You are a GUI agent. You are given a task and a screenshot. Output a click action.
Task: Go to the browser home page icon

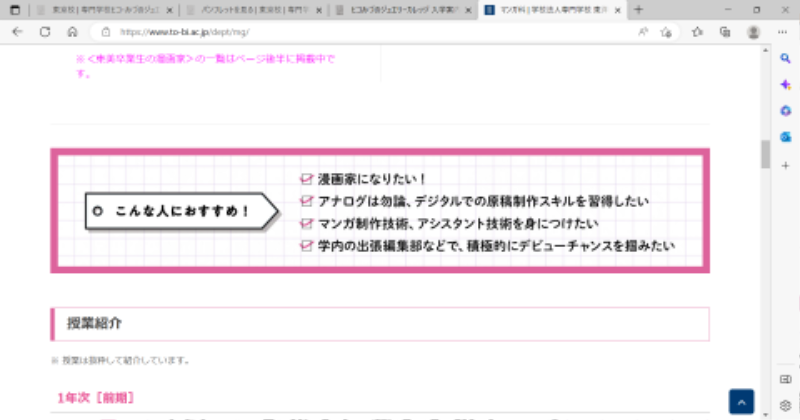click(x=72, y=31)
